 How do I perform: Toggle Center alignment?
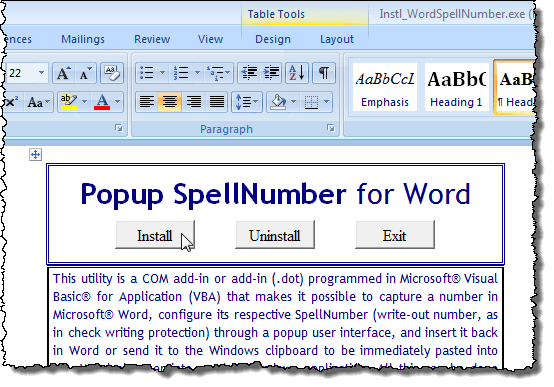170,102
